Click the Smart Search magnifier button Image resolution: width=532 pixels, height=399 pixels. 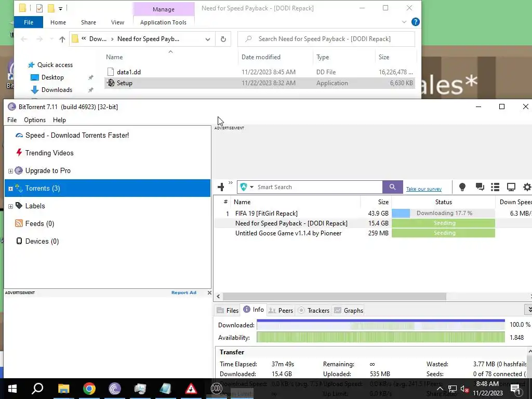tap(392, 187)
